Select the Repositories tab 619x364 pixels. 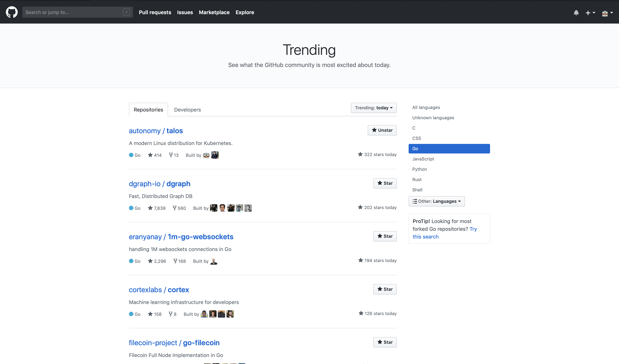148,110
